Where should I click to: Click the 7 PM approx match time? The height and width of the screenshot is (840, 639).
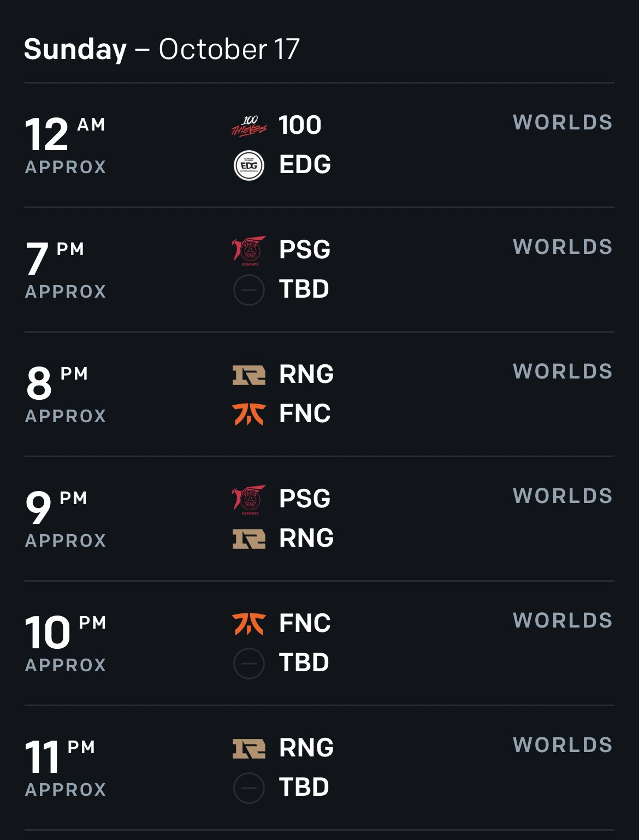(65, 268)
